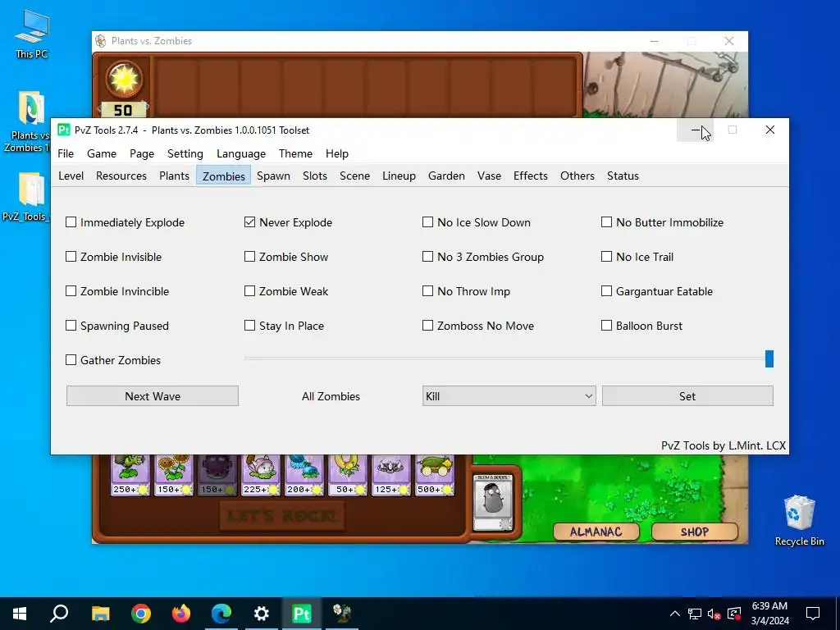Select the first 150 sun seed packet
The image size is (840, 630).
(174, 475)
